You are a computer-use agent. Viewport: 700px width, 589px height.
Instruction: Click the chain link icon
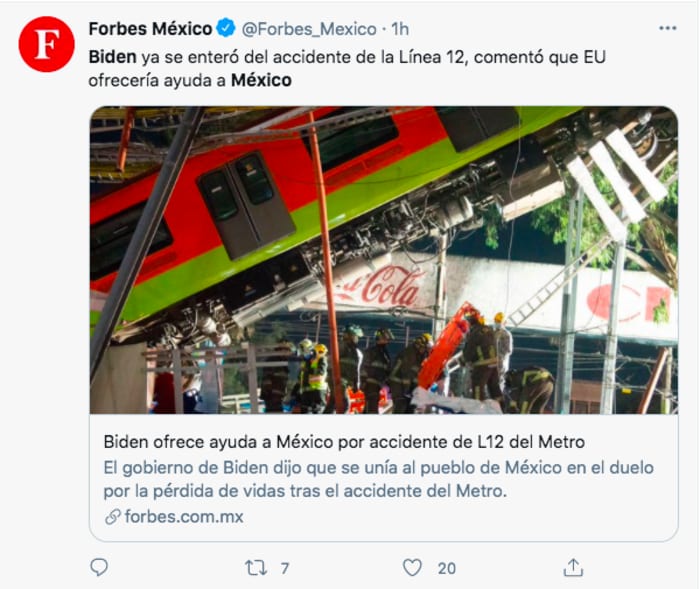(x=112, y=517)
